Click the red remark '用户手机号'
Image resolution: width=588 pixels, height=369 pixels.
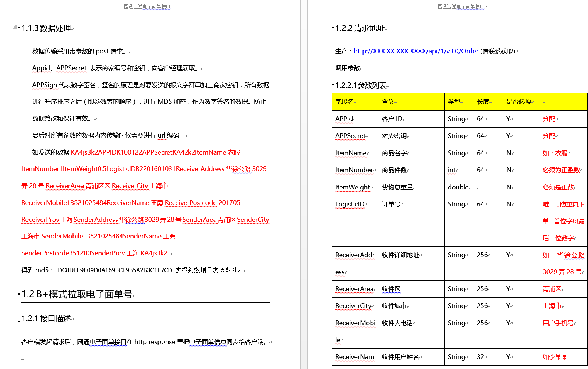[x=558, y=323]
